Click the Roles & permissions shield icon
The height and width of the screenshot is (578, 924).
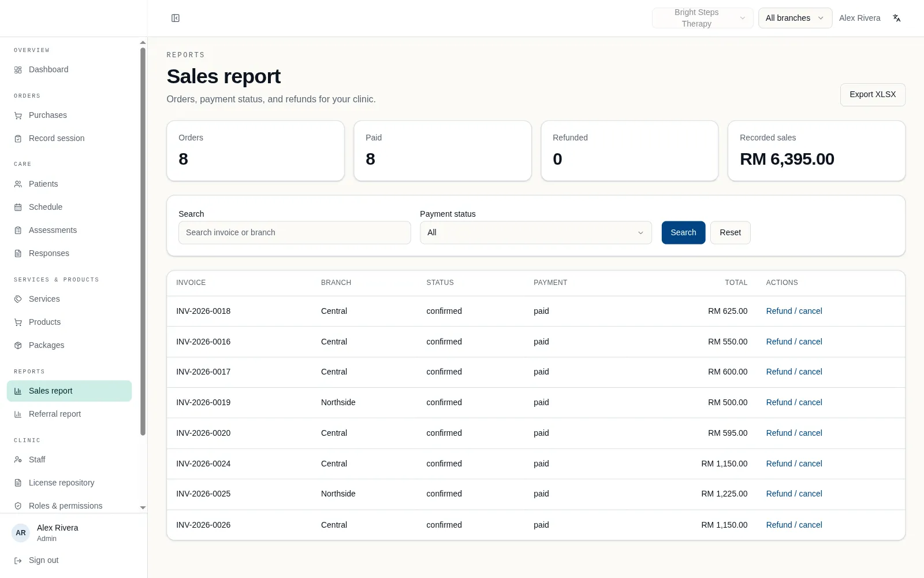point(18,506)
